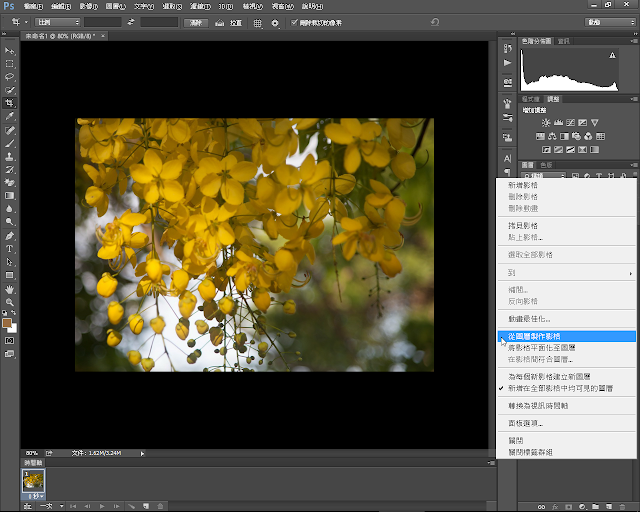Play the frame animation

(102, 506)
